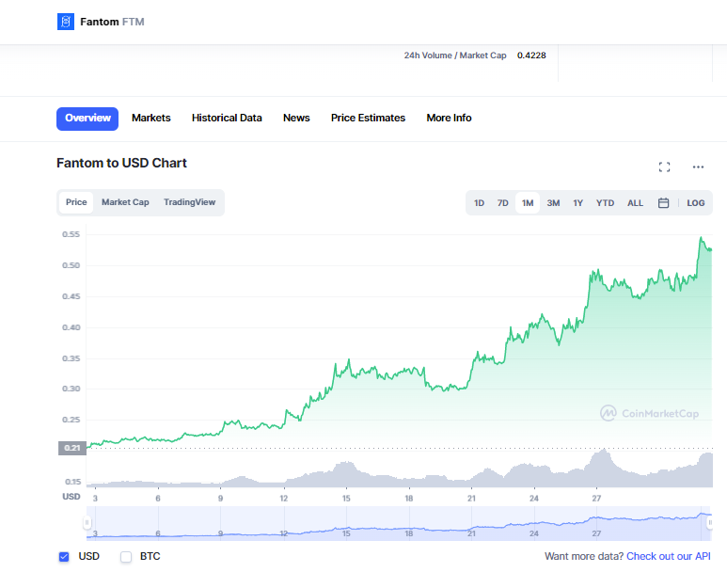Image resolution: width=727 pixels, height=588 pixels.
Task: Click the Fantom logo icon
Action: [x=66, y=22]
